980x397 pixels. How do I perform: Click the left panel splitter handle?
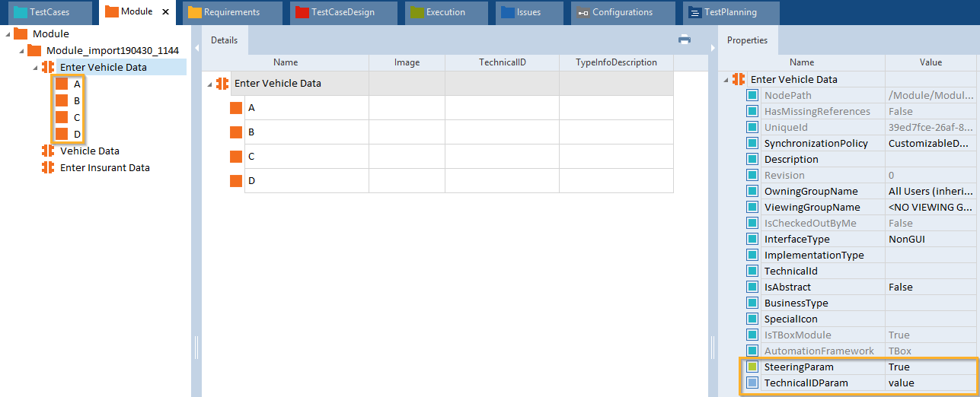pos(196,347)
